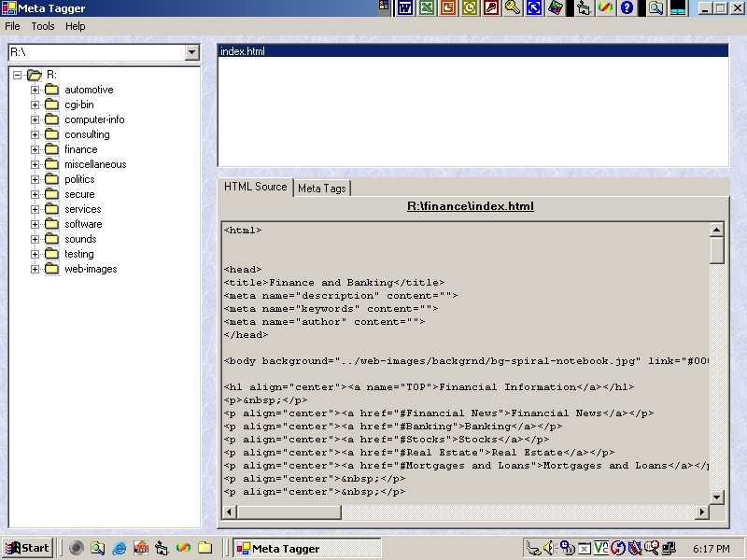Click the Start button
The width and height of the screenshot is (747, 560).
tap(27, 548)
